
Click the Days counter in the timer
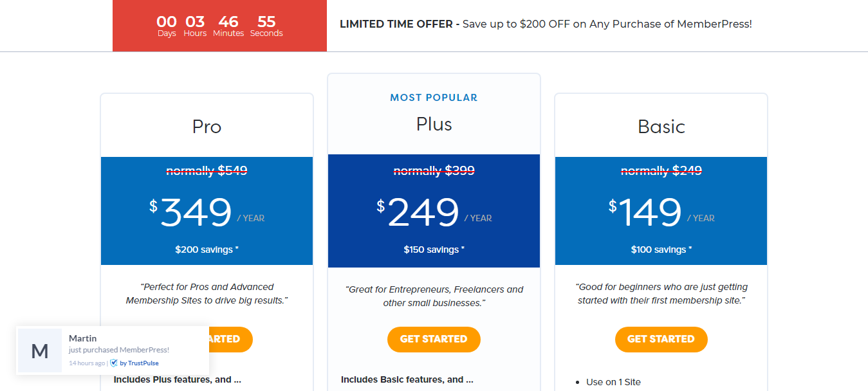click(x=166, y=26)
